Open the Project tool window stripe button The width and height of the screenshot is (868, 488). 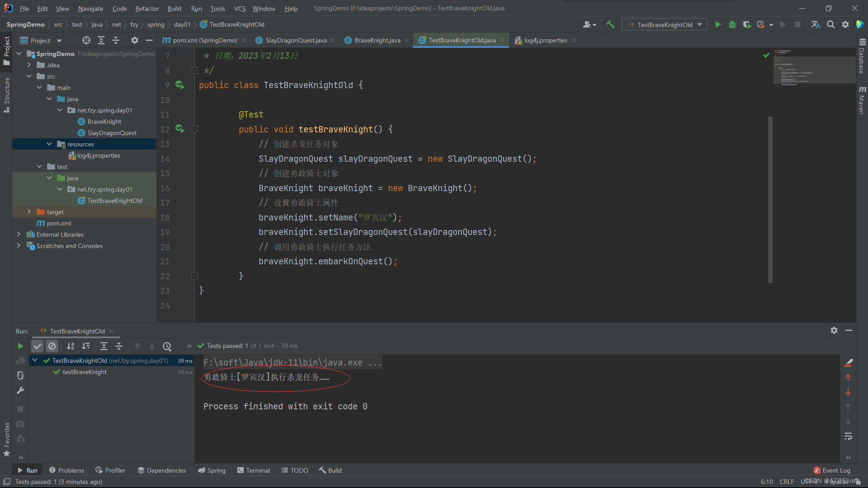6,50
